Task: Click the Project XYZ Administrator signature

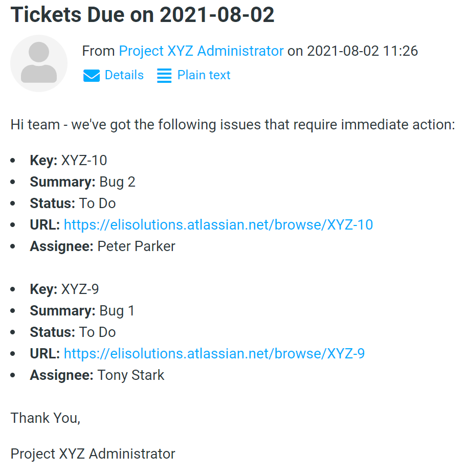Action: [93, 454]
